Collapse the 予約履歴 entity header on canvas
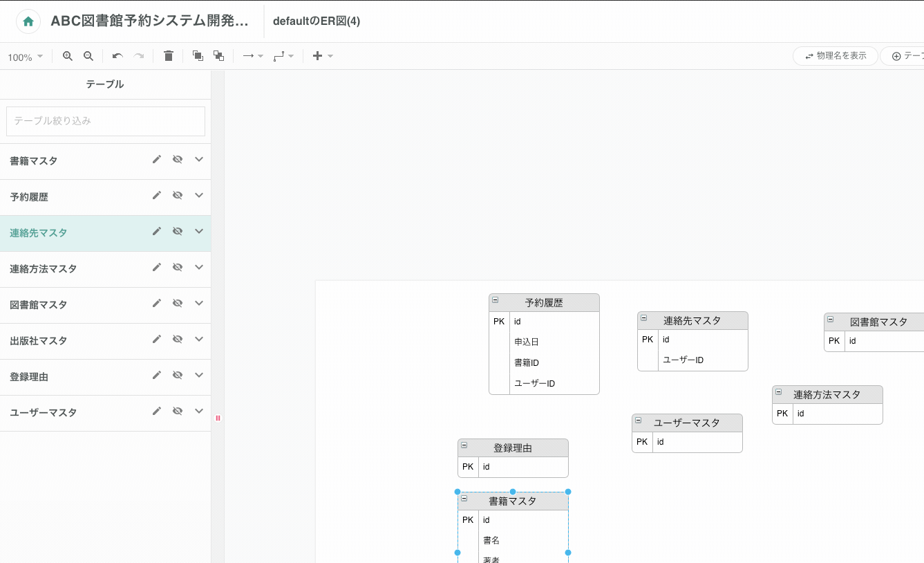Screen dimensions: 924x563 click(x=495, y=300)
